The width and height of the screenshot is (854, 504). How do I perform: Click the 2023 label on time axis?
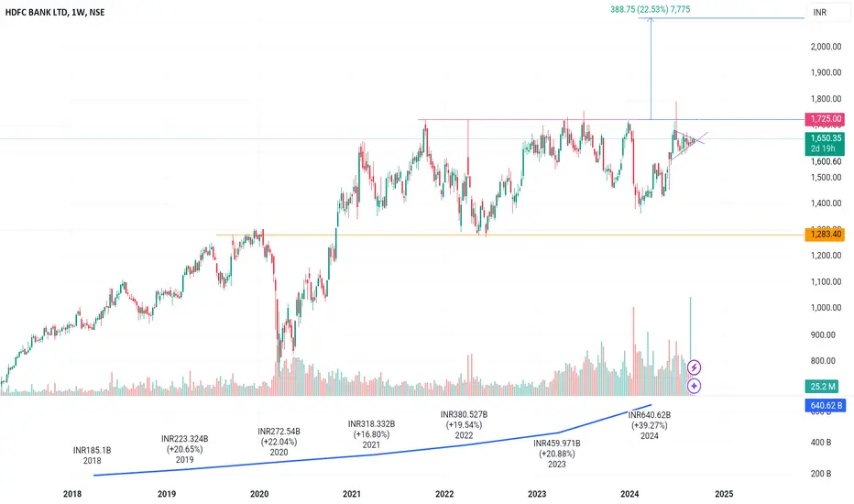coord(537,494)
